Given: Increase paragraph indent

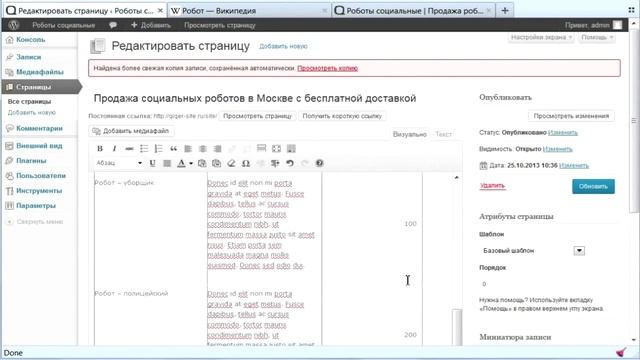Looking at the screenshot, I should 275,163.
